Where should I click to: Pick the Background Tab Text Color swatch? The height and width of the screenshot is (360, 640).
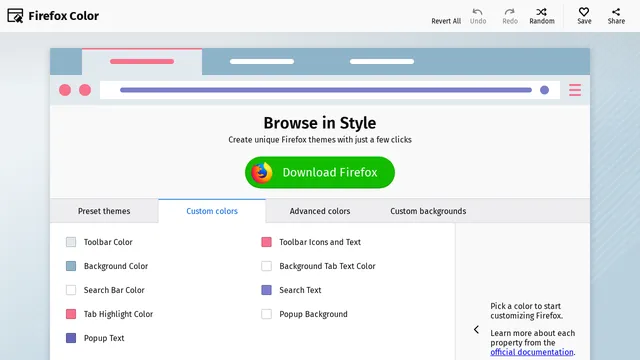tap(267, 266)
